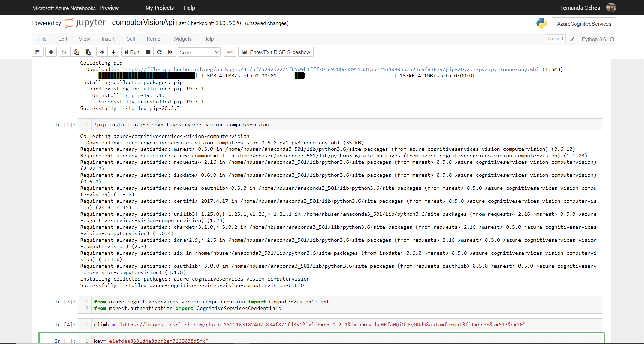Select the In [2] cell prompt
The height and width of the screenshot is (344, 644).
point(65,125)
